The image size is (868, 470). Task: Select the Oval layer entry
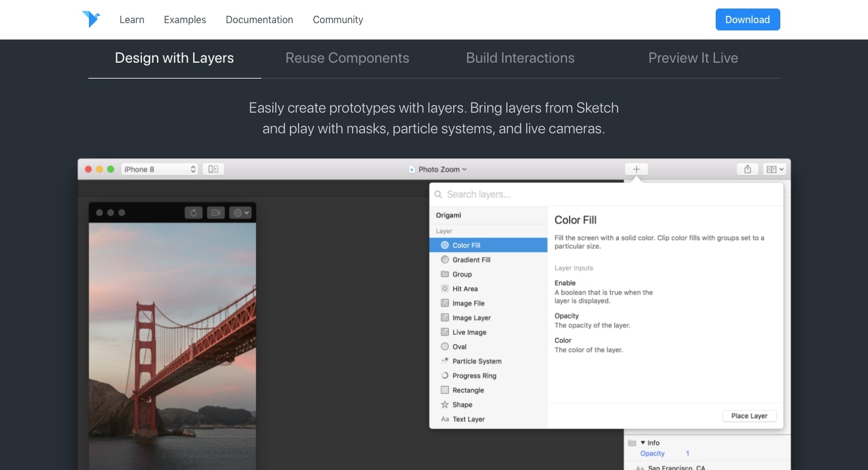click(x=489, y=347)
